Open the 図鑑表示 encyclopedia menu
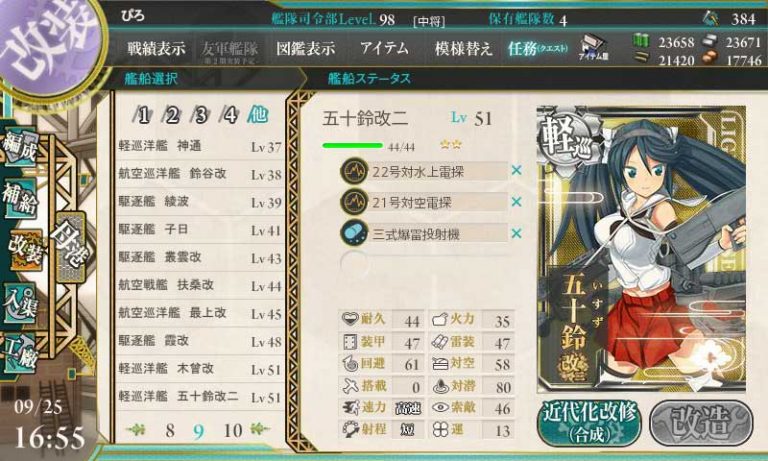This screenshot has height=461, width=768. point(306,48)
